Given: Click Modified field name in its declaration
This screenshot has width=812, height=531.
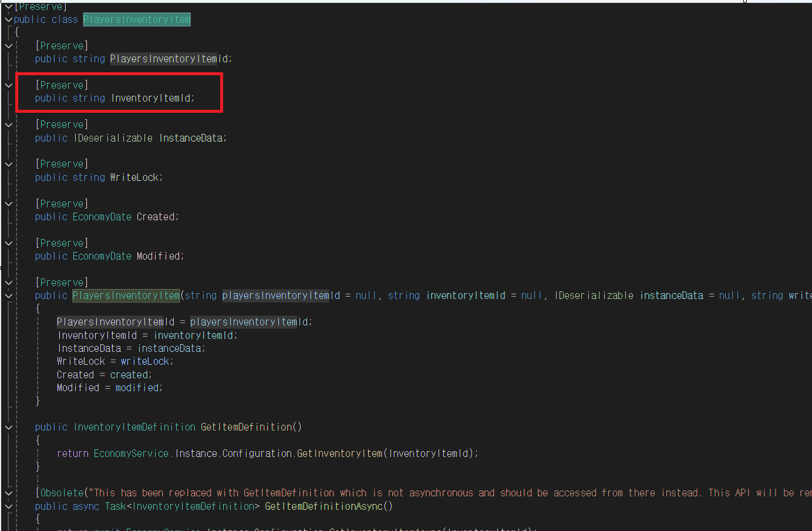Looking at the screenshot, I should [x=159, y=256].
